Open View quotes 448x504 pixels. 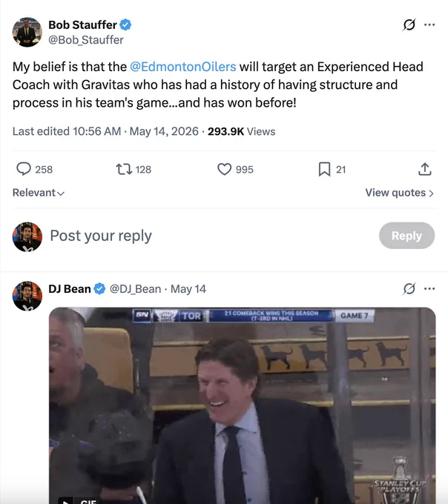pyautogui.click(x=400, y=193)
